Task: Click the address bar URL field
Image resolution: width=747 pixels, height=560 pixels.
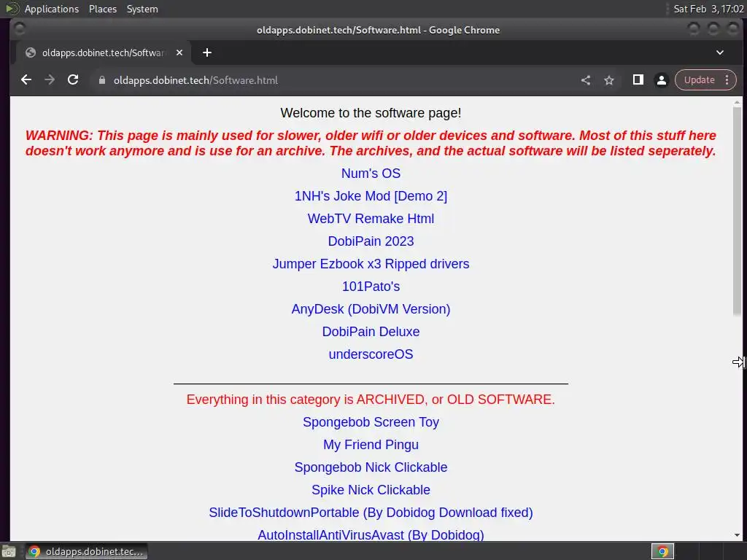Action: [333, 80]
